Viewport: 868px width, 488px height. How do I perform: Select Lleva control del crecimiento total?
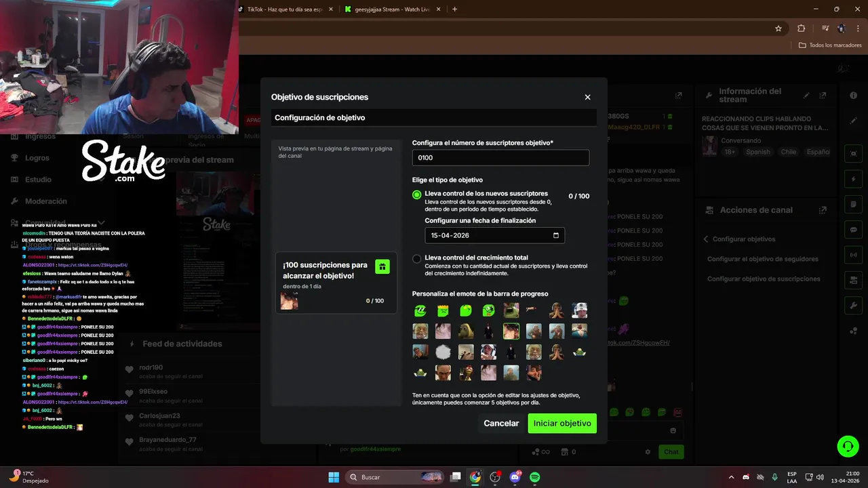[417, 259]
